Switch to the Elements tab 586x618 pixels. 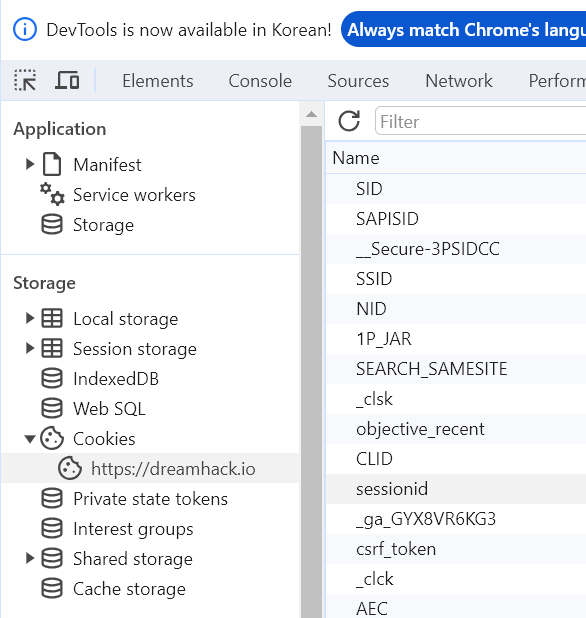coord(158,81)
